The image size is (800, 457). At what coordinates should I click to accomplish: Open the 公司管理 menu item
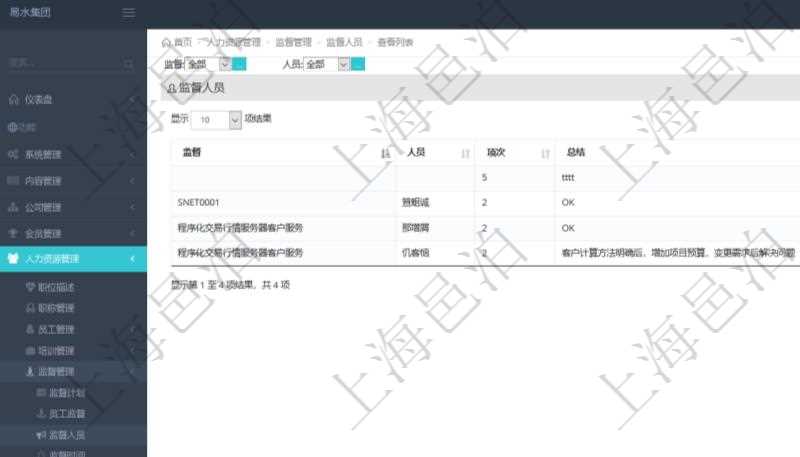click(73, 207)
